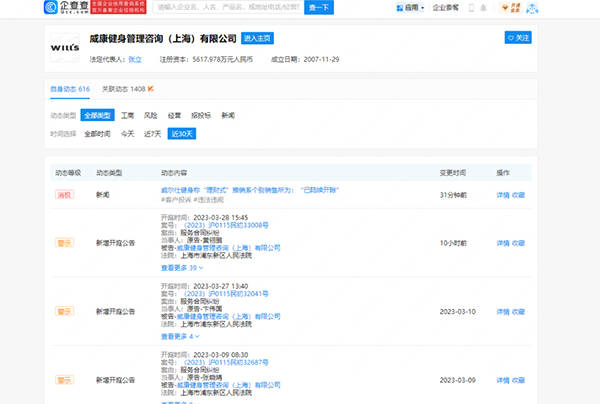Image resolution: width=600 pixels, height=404 pixels.
Task: Click the 2023-03-10 change time
Action: click(x=458, y=312)
